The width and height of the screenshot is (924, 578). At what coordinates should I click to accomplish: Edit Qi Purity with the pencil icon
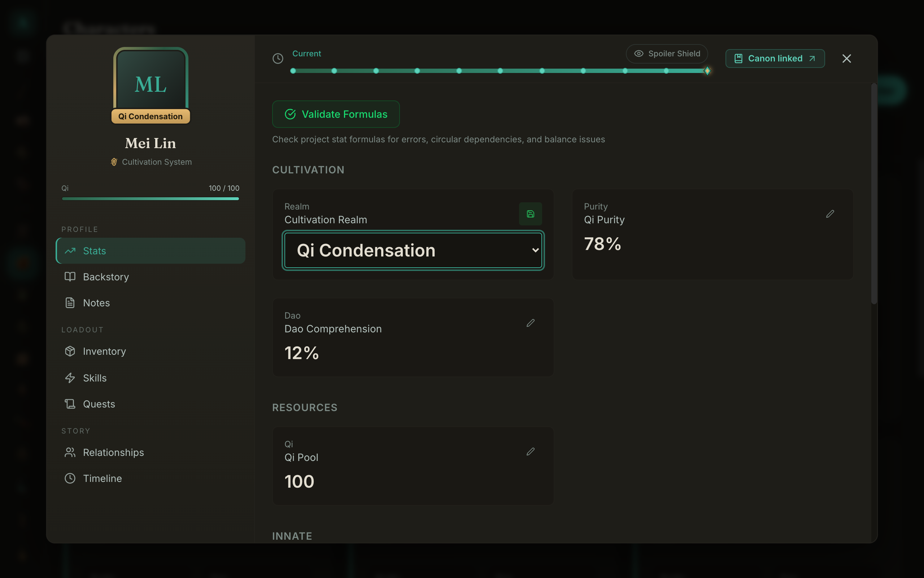click(x=830, y=214)
